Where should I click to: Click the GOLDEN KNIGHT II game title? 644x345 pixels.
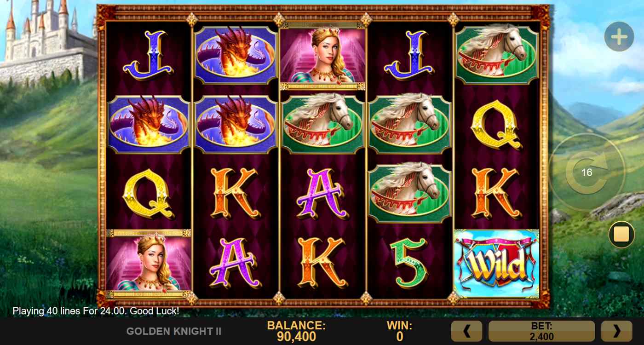174,331
